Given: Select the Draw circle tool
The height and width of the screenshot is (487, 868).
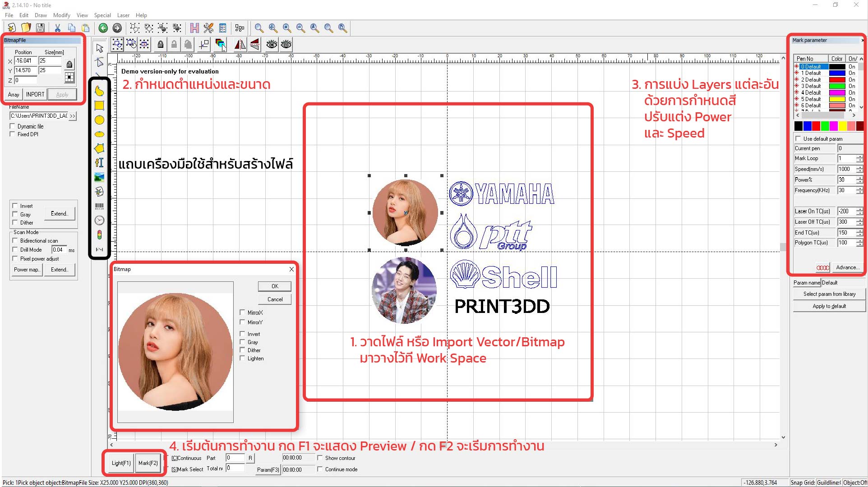Looking at the screenshot, I should pos(99,120).
